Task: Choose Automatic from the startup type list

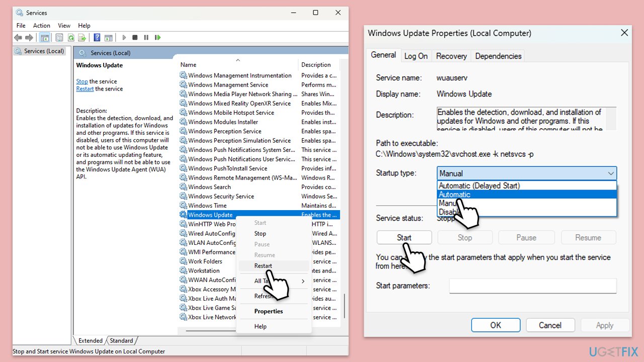Action: [x=526, y=195]
